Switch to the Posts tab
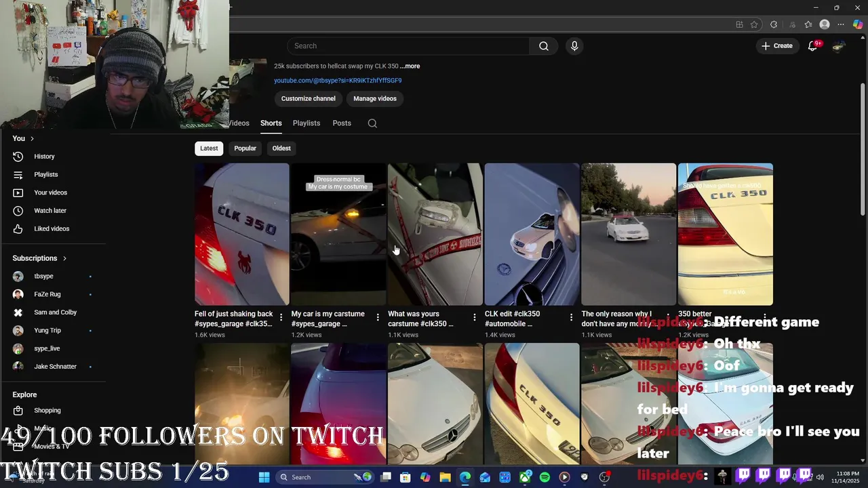Screen dimensions: 868x488 point(342,123)
